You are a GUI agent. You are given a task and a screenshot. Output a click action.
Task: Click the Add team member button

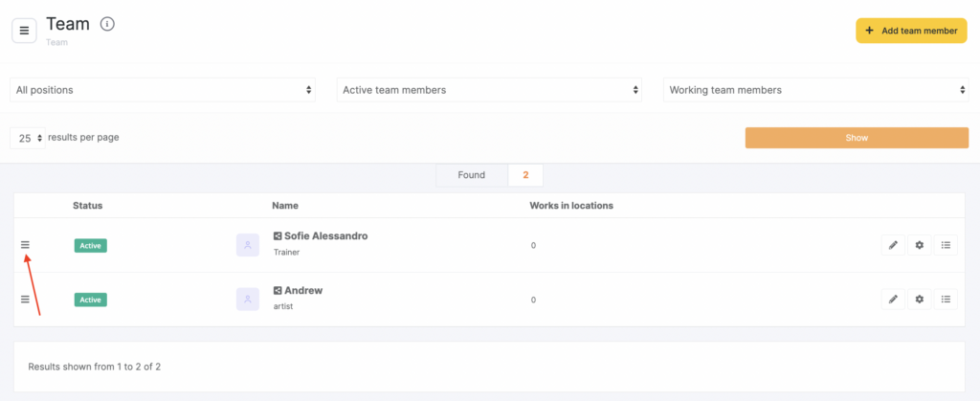point(911,31)
